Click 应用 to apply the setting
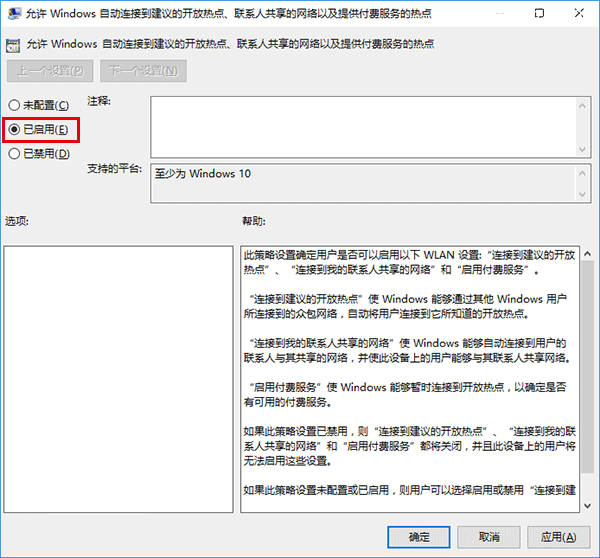 coord(557,536)
